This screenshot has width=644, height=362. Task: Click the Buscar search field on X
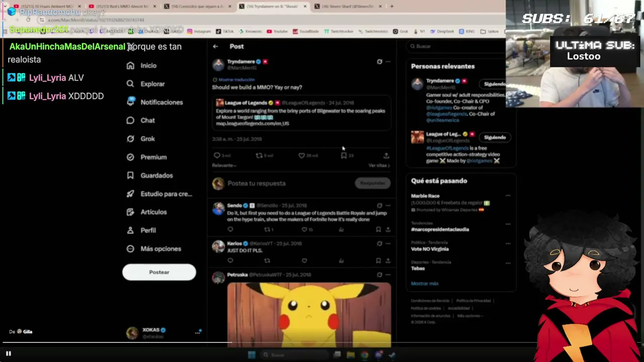455,46
